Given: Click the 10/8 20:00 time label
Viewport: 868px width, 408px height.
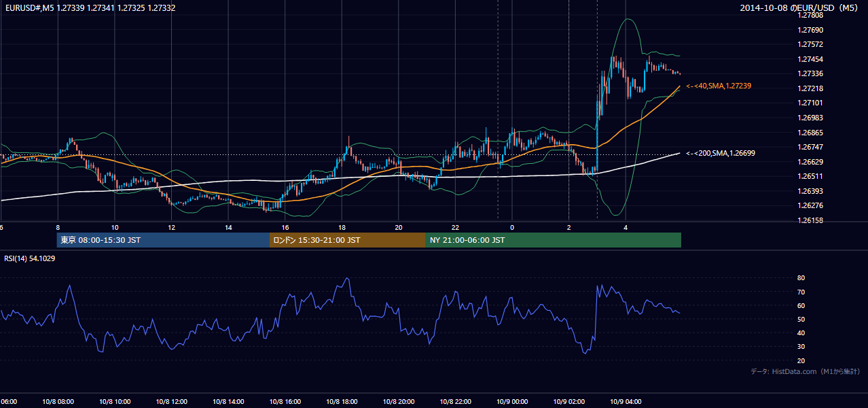Looking at the screenshot, I should [399, 402].
